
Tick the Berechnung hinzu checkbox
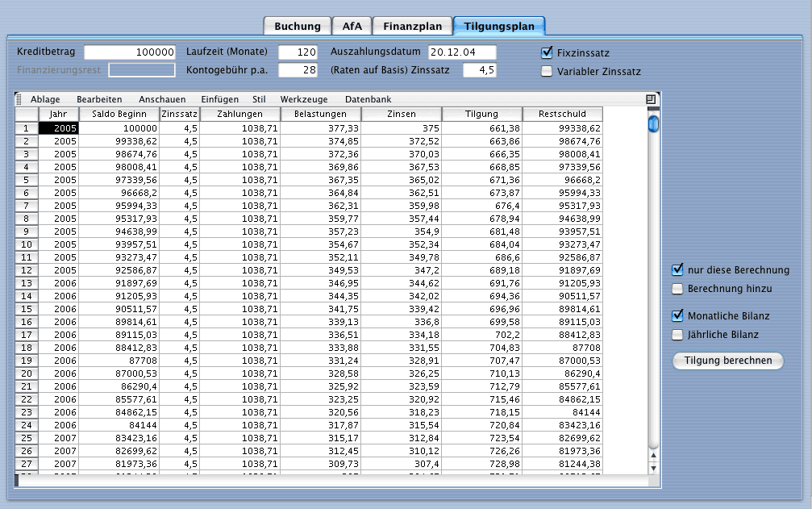(x=677, y=289)
